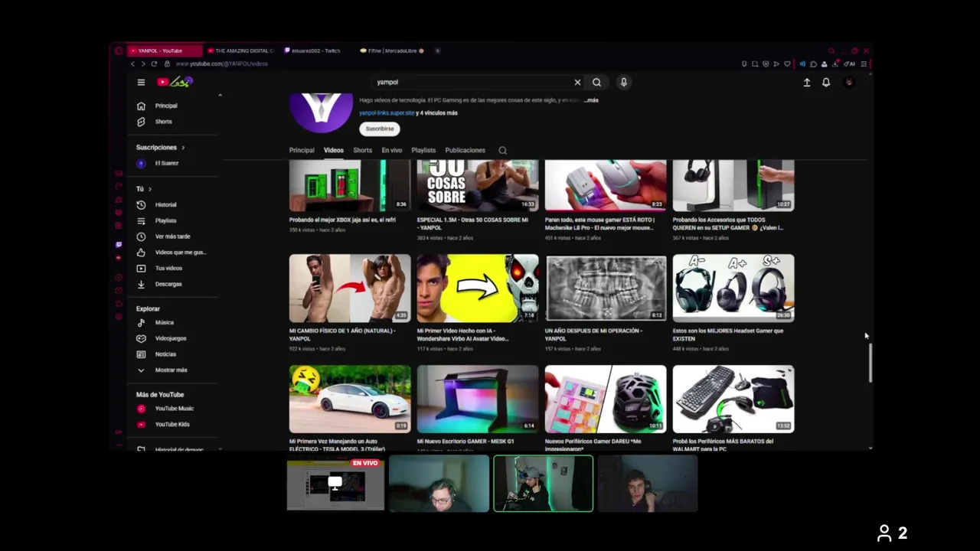Open channel Principal tab
The width and height of the screenshot is (980, 551).
click(x=302, y=151)
